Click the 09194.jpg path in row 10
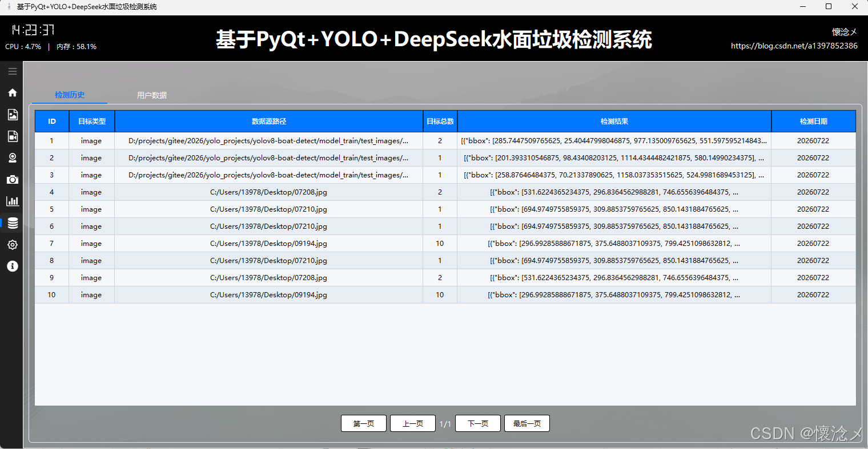Image resolution: width=868 pixels, height=449 pixels. [268, 295]
